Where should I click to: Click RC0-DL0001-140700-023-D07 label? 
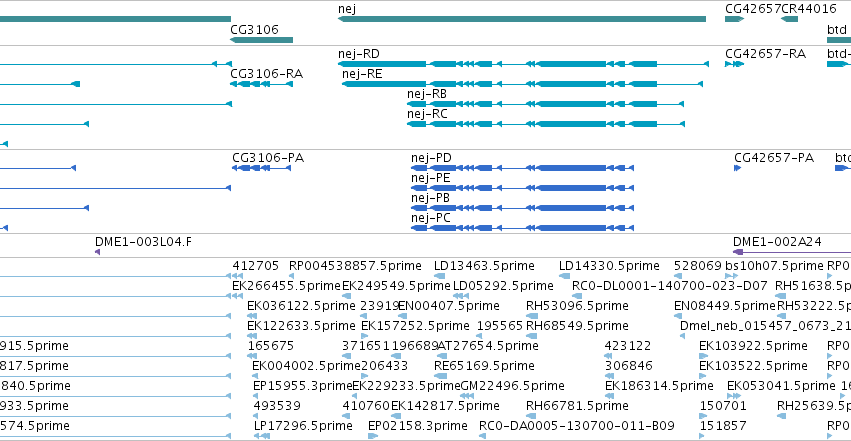[670, 286]
